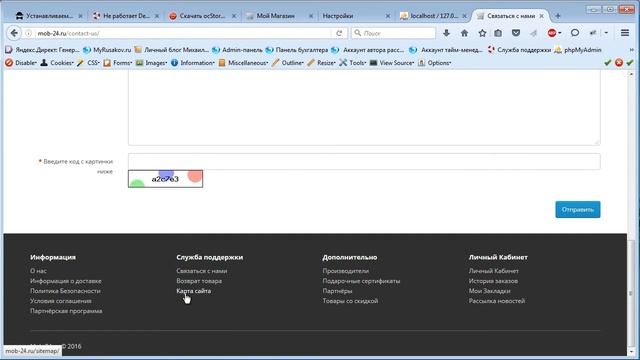This screenshot has height=360, width=640.
Task: Open the Возврат товара footer link
Action: point(199,281)
